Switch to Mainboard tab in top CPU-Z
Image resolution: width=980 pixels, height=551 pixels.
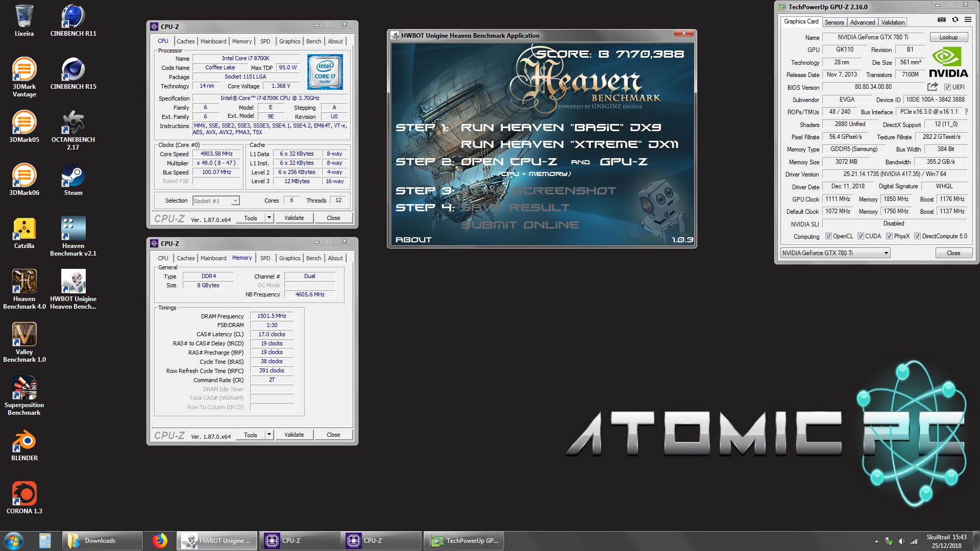pyautogui.click(x=213, y=41)
